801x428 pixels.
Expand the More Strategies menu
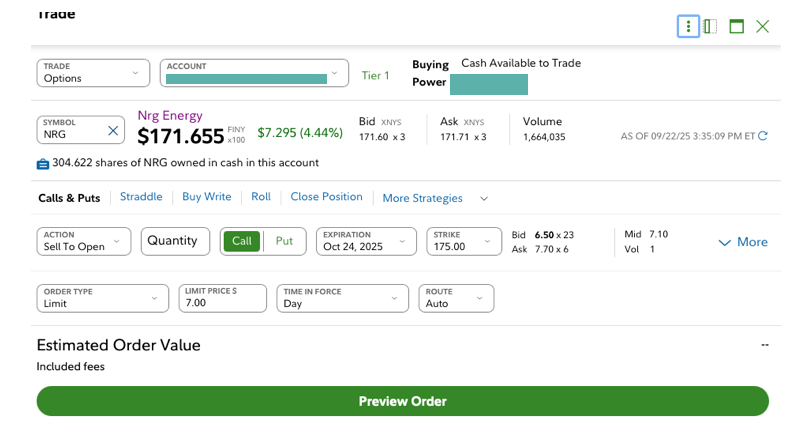pyautogui.click(x=435, y=198)
